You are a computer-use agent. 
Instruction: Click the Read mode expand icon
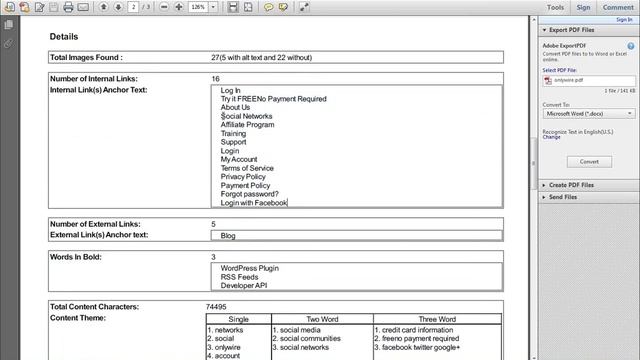304,7
